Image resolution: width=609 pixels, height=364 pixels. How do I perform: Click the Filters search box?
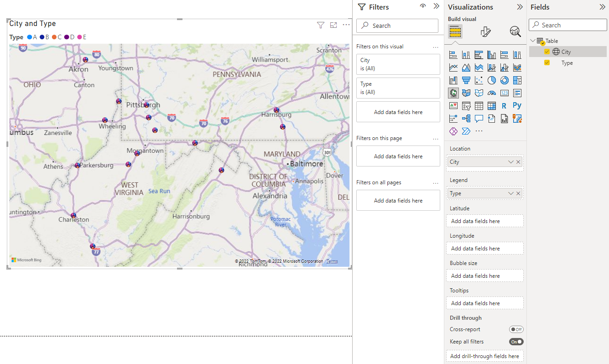coord(397,26)
